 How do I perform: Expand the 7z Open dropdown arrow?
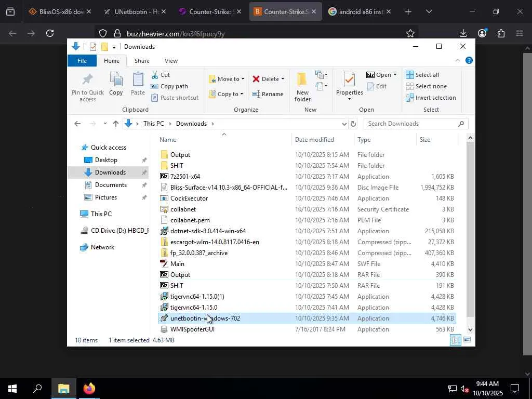coord(395,75)
